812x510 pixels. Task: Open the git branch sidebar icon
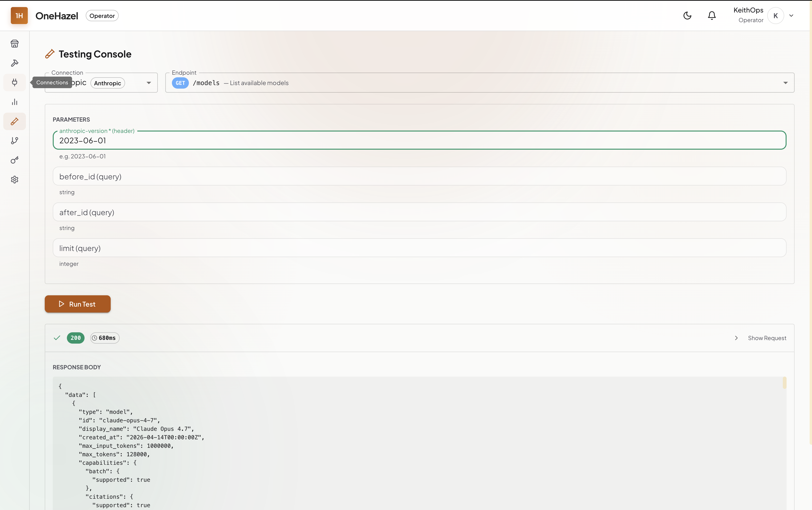(15, 141)
